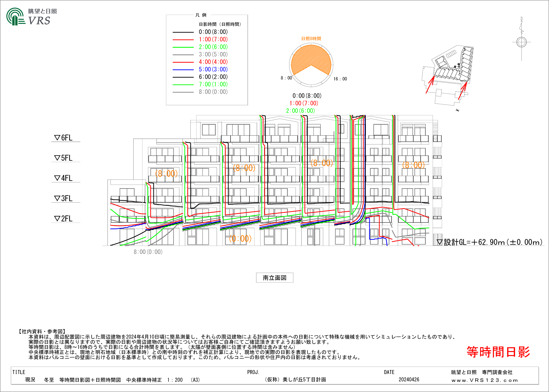Click the 設計GL triangle marker
Screen dimensions: 549x392
[439, 242]
